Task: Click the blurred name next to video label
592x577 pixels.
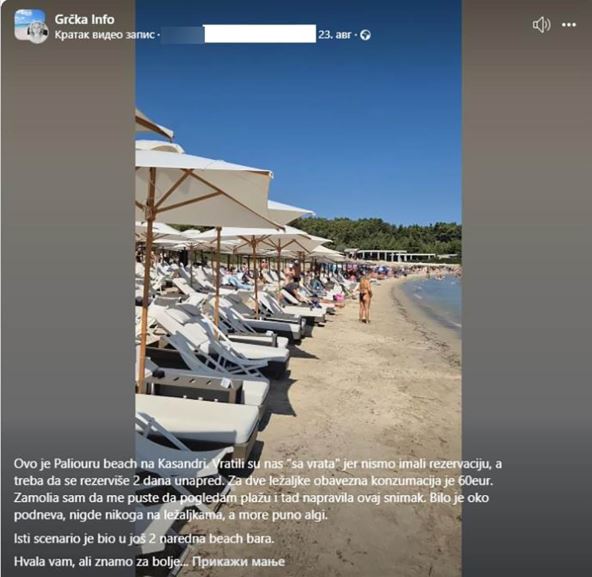Action: (x=182, y=34)
